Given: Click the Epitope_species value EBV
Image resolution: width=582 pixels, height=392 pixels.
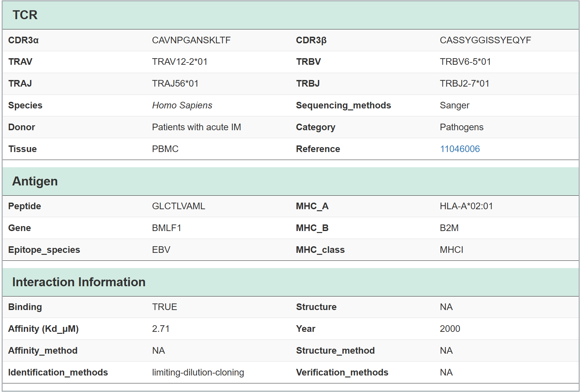Looking at the screenshot, I should pos(161,250).
